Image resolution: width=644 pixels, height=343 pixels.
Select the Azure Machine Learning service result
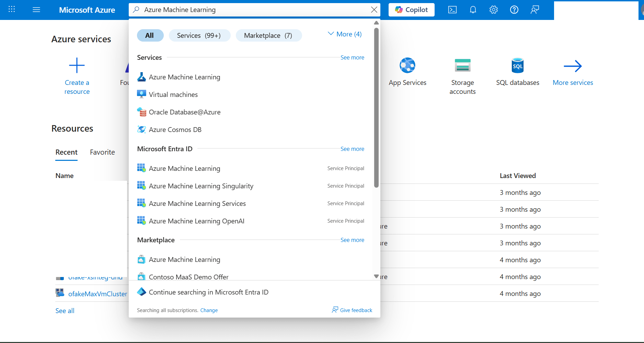(184, 77)
